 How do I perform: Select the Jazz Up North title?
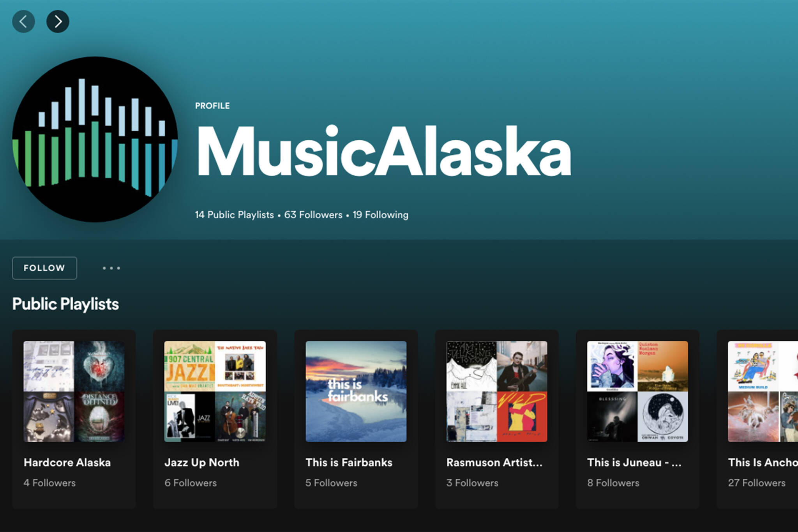coord(202,463)
